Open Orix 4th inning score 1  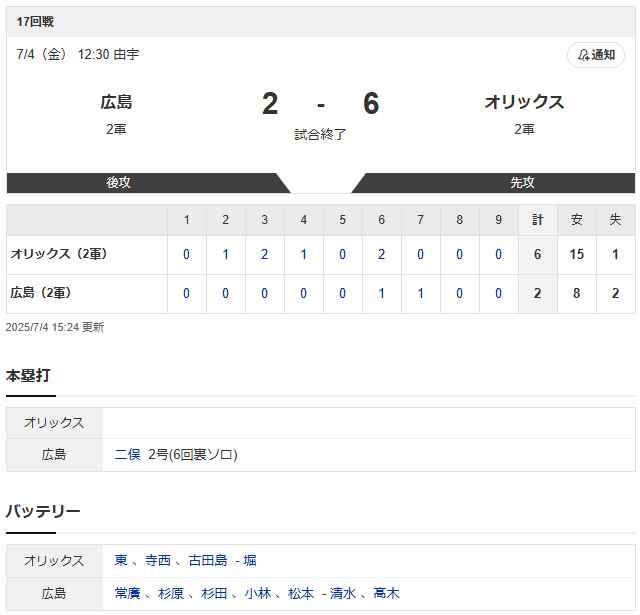coord(303,254)
